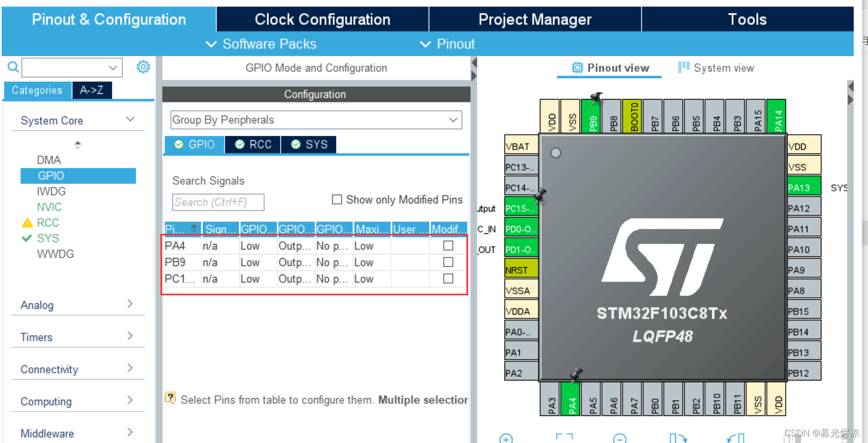The height and width of the screenshot is (443, 868).
Task: Switch to the A->Z tab
Action: (x=92, y=90)
